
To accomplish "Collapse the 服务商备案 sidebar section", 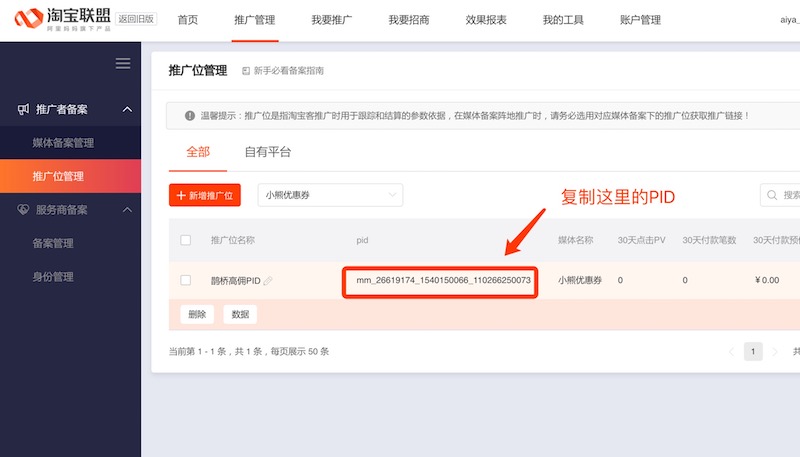I will (x=127, y=210).
